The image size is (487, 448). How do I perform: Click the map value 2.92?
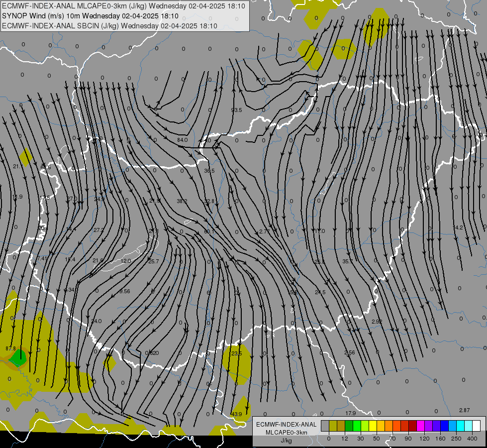tap(377, 322)
